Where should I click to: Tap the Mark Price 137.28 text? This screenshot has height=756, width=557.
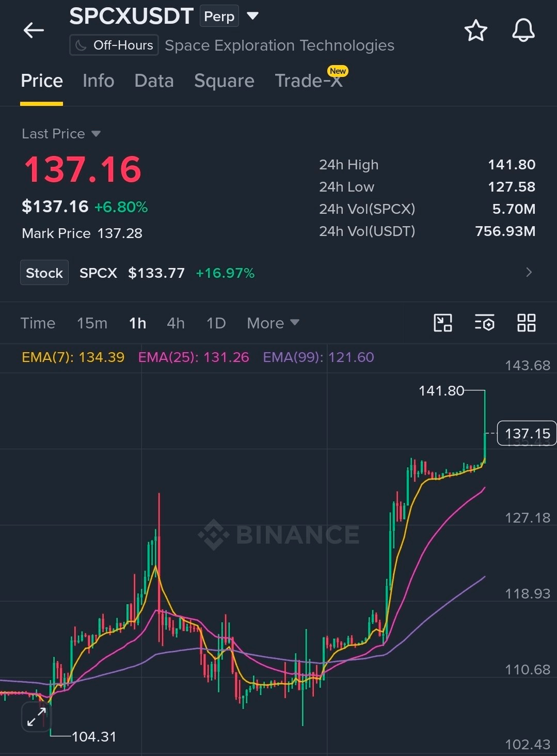point(82,233)
